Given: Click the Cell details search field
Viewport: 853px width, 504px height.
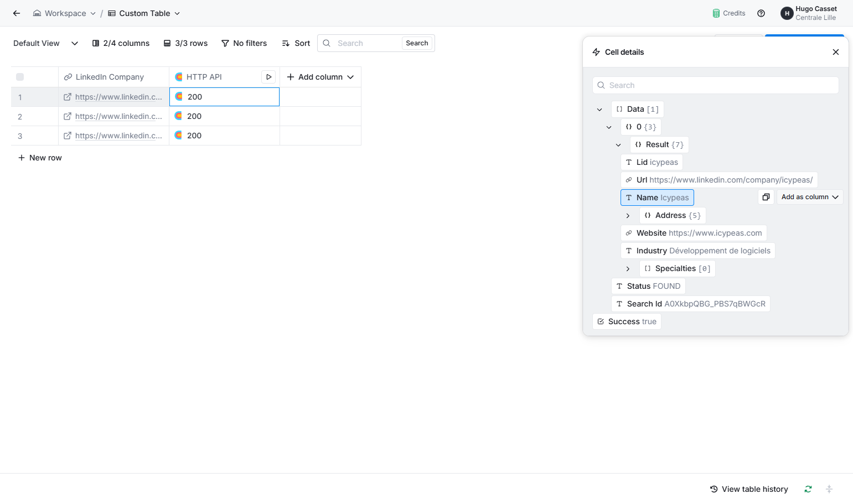Looking at the screenshot, I should (x=716, y=85).
